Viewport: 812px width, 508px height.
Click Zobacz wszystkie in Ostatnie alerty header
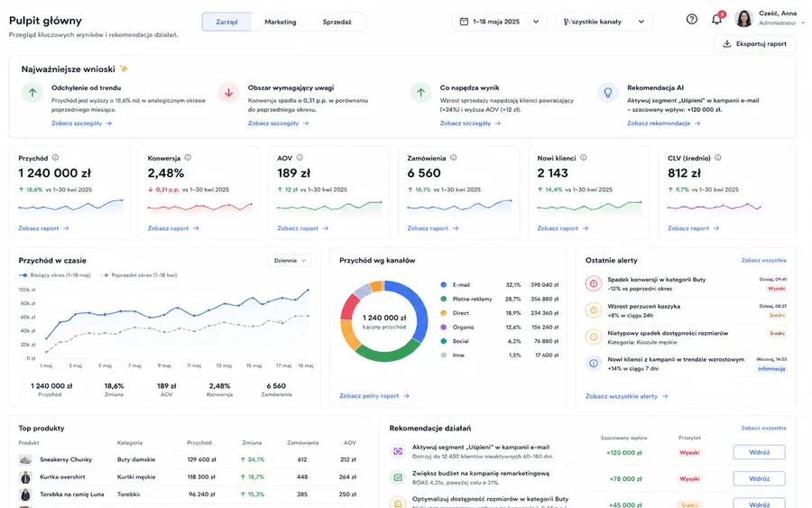click(x=763, y=261)
